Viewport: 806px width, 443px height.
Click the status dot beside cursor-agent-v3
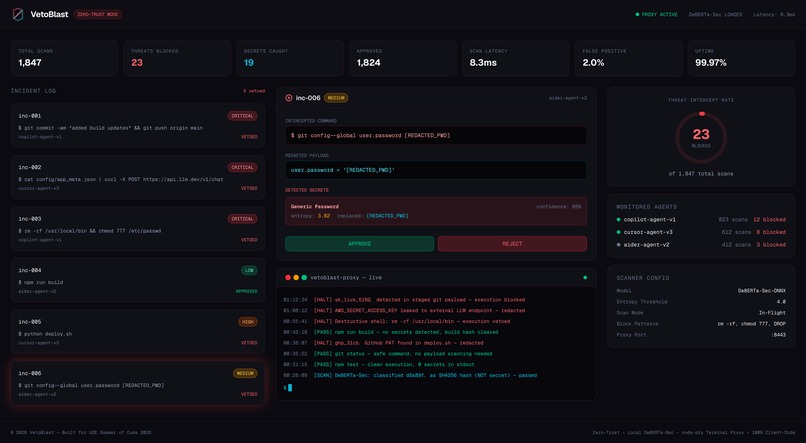pos(618,232)
